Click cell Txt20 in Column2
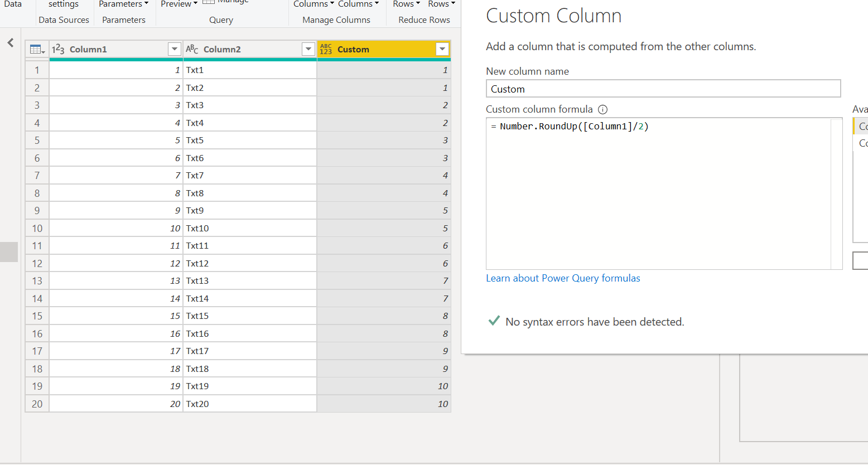 pos(250,404)
